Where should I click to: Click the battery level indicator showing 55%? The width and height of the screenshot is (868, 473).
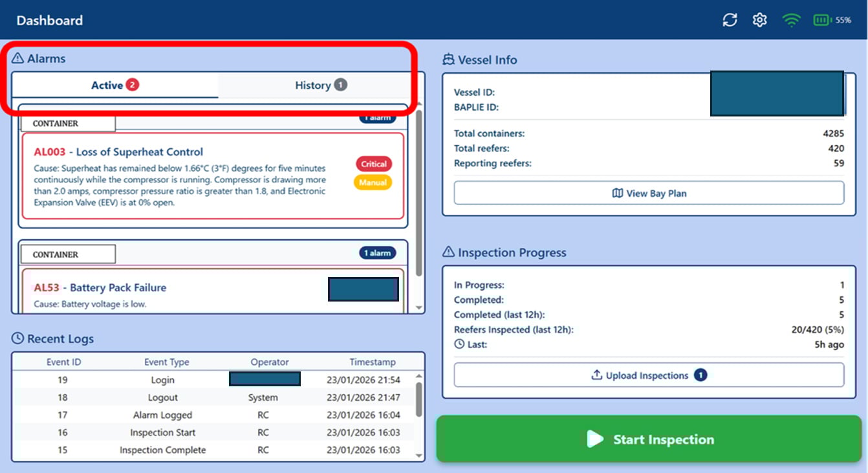832,20
